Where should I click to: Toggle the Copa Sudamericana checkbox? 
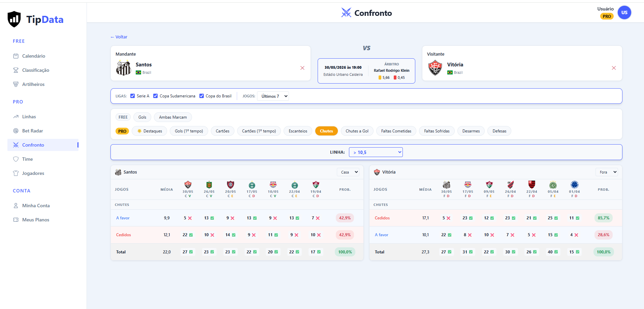[156, 96]
